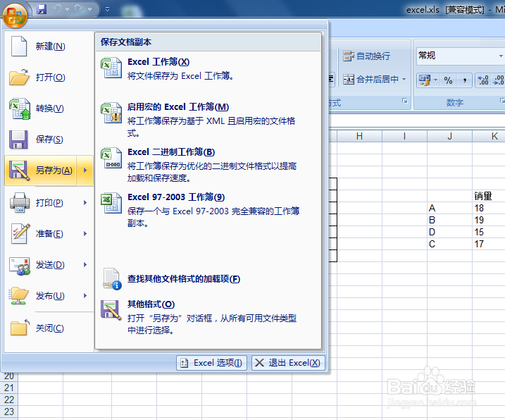Expand the 发布(U) submenu arrow
The image size is (505, 420).
tap(85, 295)
